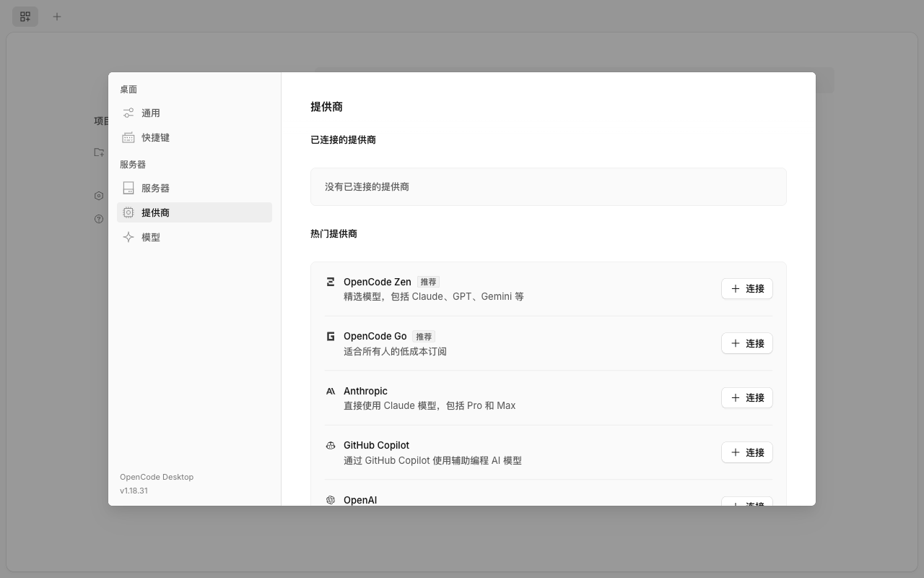924x578 pixels.
Task: Select the 提供商 providers item
Action: (194, 212)
